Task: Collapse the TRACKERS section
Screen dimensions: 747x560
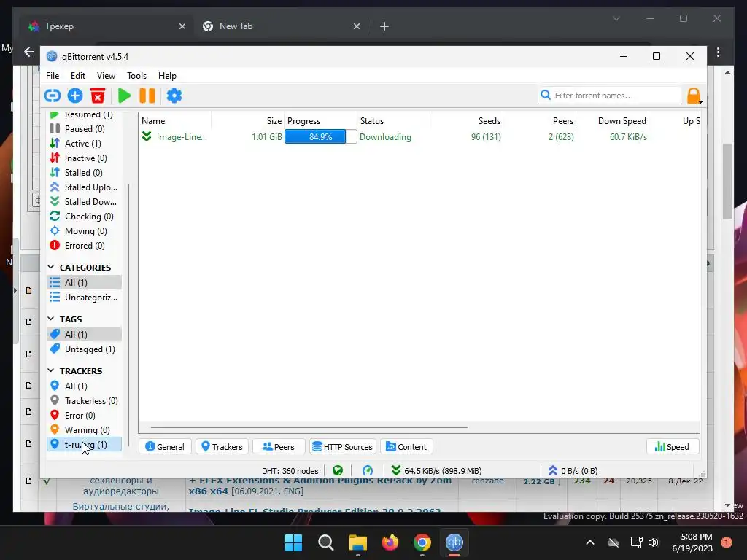Action: tap(51, 370)
